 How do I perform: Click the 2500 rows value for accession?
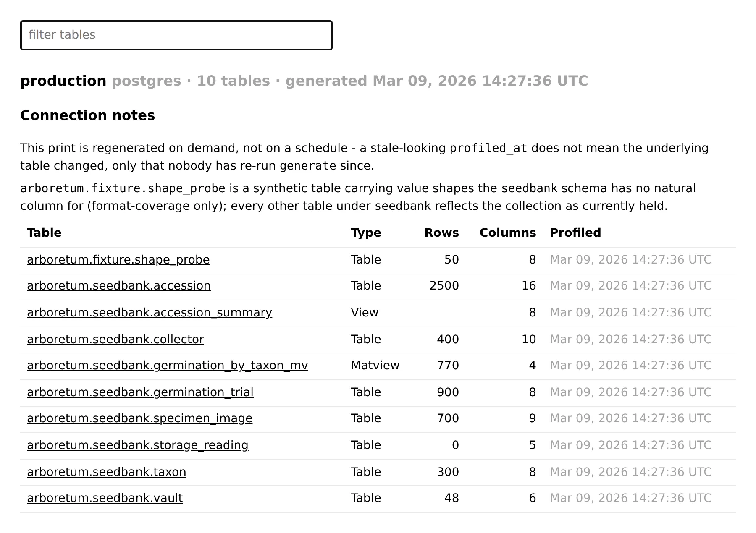444,286
